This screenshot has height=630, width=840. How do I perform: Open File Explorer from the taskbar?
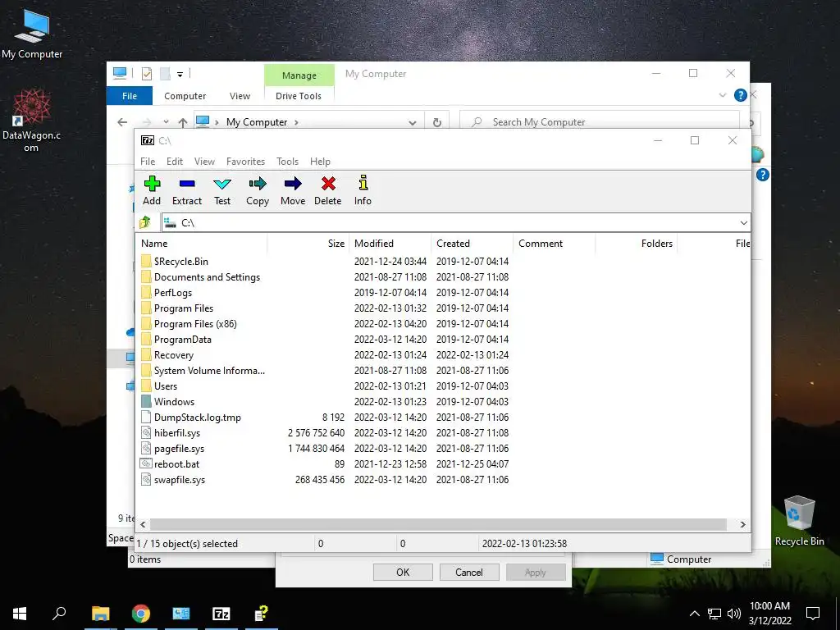pos(101,614)
